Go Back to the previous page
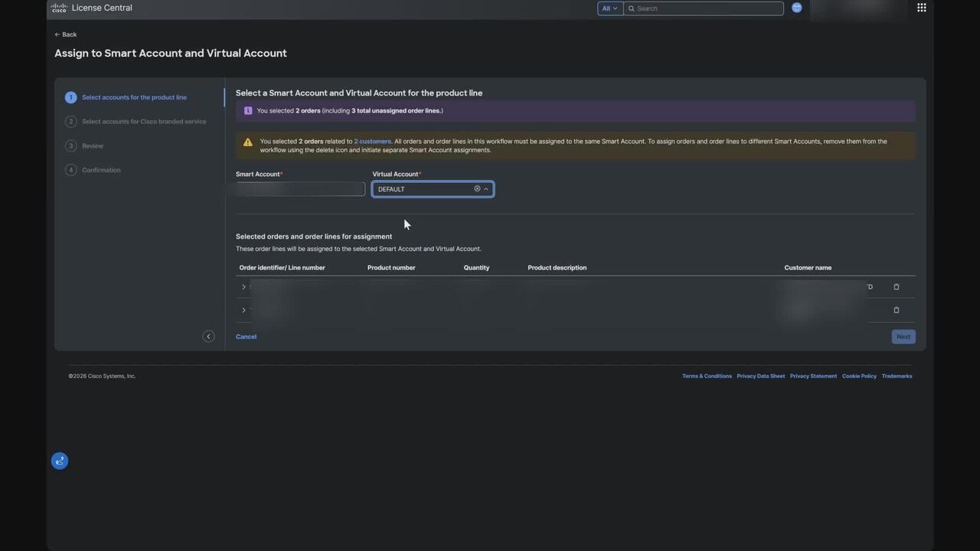 [66, 34]
